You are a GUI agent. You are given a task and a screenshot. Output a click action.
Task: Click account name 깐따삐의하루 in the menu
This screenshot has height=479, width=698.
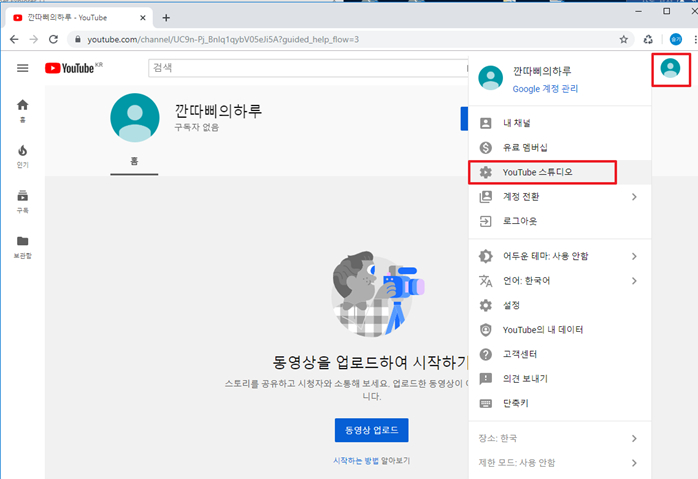point(542,71)
